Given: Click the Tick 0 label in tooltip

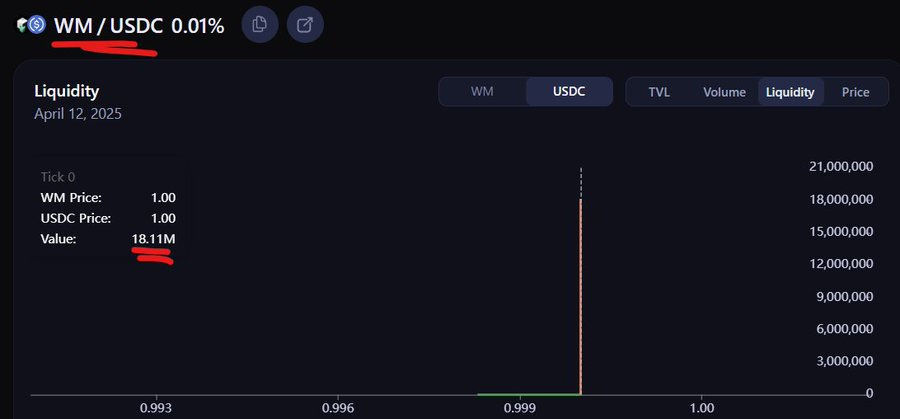Looking at the screenshot, I should 58,177.
